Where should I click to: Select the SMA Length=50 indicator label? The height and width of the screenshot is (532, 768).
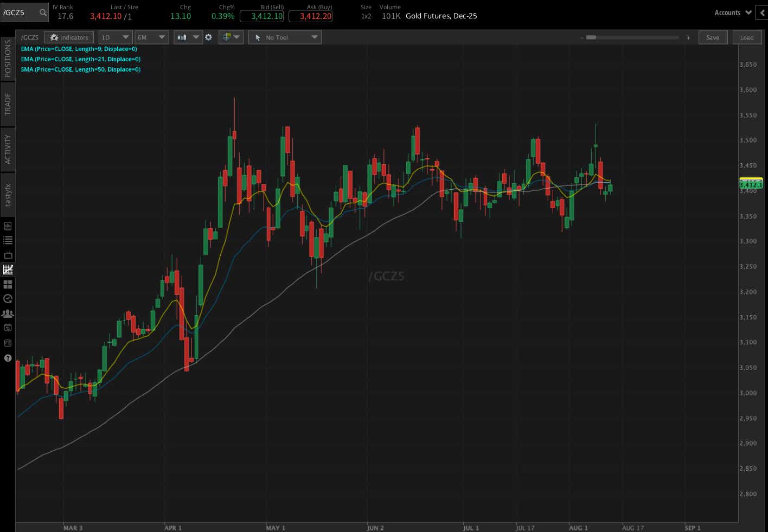(x=80, y=69)
